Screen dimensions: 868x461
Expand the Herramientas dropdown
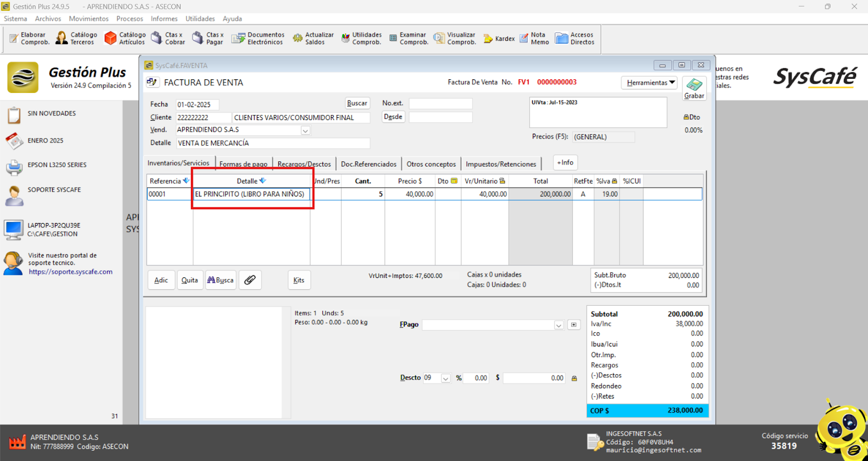pos(649,83)
